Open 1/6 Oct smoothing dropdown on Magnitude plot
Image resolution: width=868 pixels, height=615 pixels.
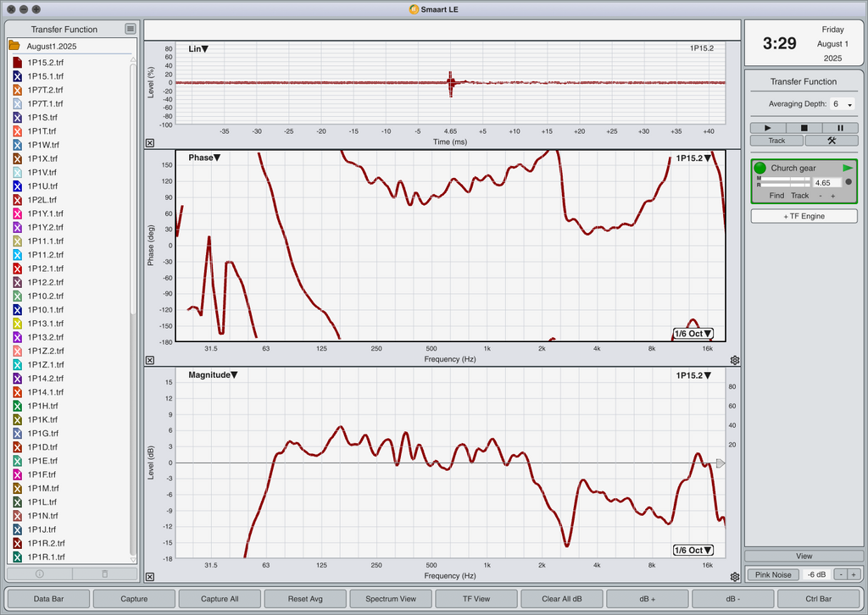coord(693,551)
